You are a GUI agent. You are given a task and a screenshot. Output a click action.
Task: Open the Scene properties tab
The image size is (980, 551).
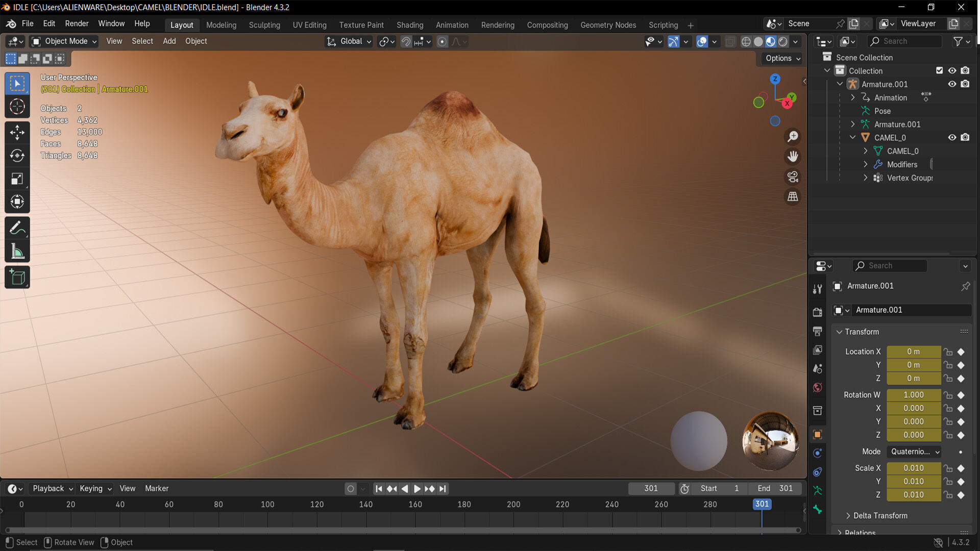point(818,369)
